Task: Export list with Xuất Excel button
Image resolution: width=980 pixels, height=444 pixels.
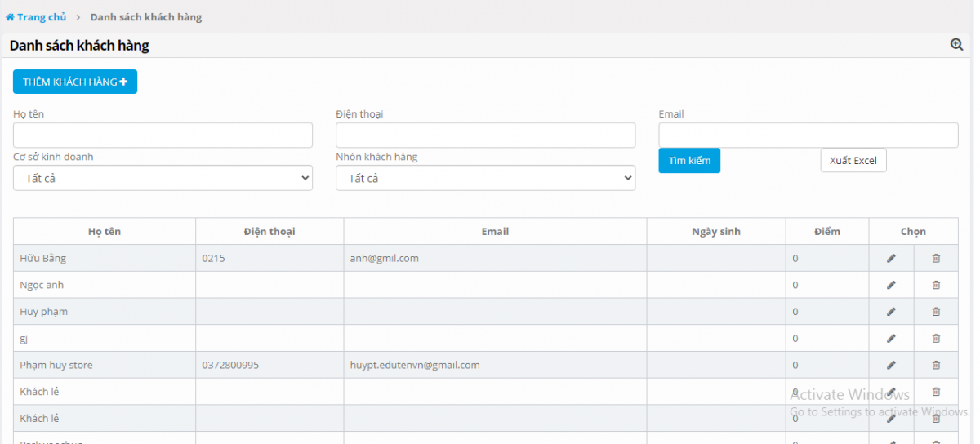Action: (x=853, y=161)
